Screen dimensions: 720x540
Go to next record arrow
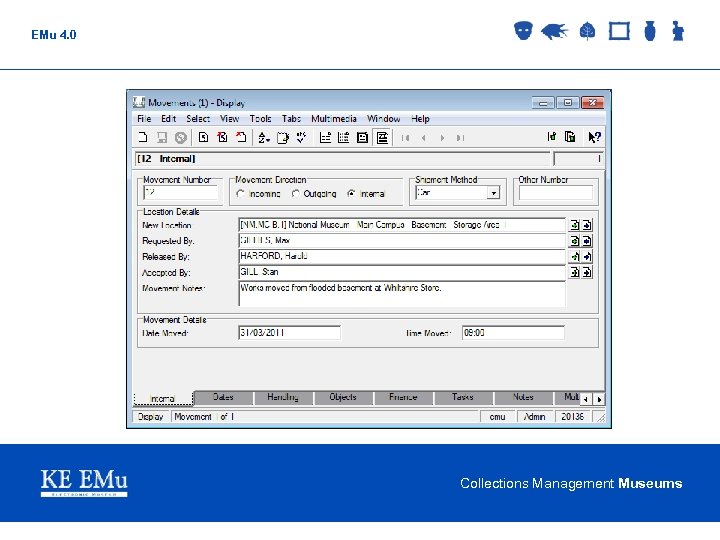(x=442, y=138)
